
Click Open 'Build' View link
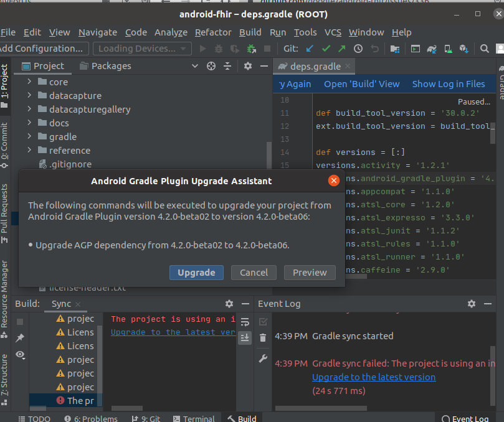pos(361,84)
